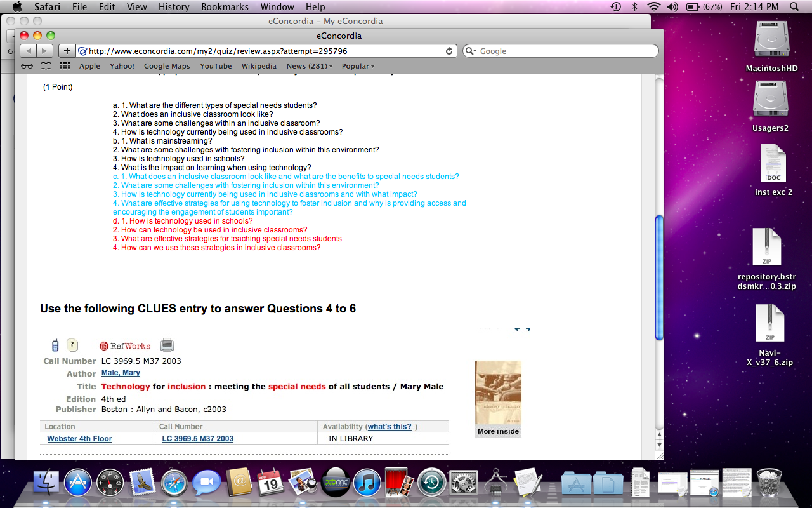Open the News (281) bookmarks dropdown
812x508 pixels.
point(310,66)
